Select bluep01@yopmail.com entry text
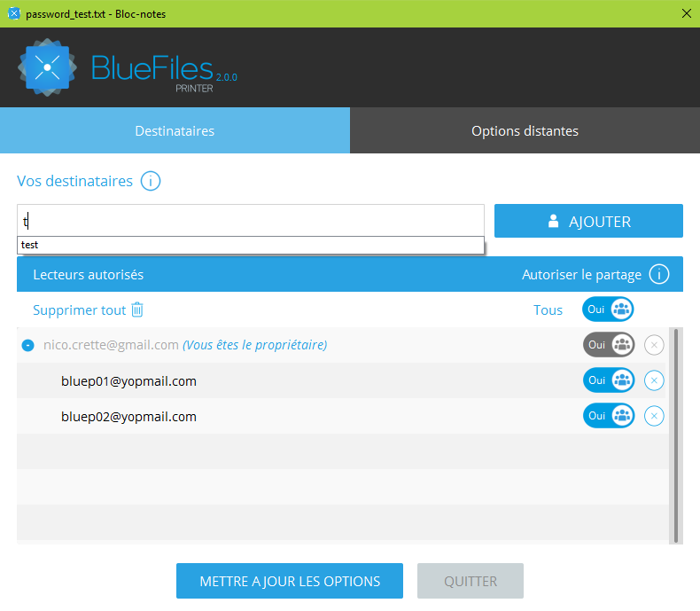Image resolution: width=700 pixels, height=611 pixels. [x=128, y=381]
